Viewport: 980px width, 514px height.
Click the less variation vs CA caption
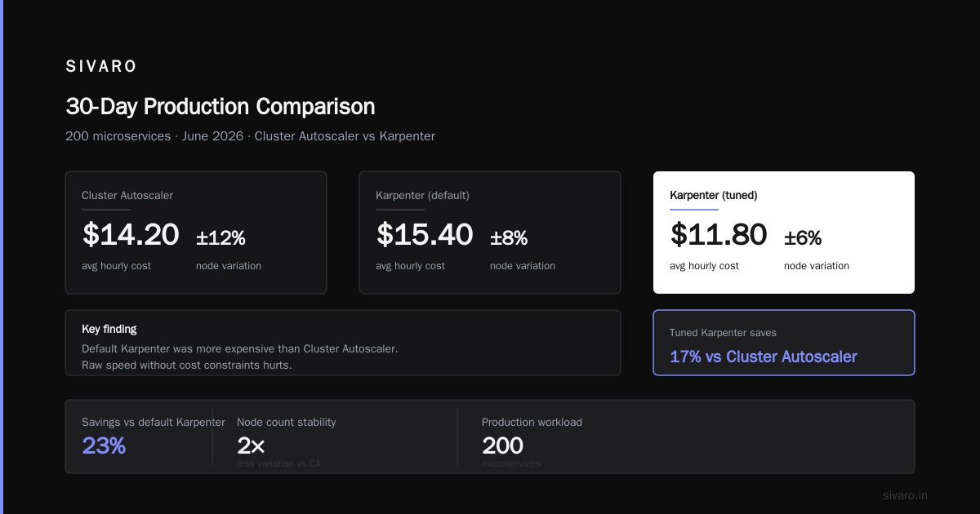[278, 463]
